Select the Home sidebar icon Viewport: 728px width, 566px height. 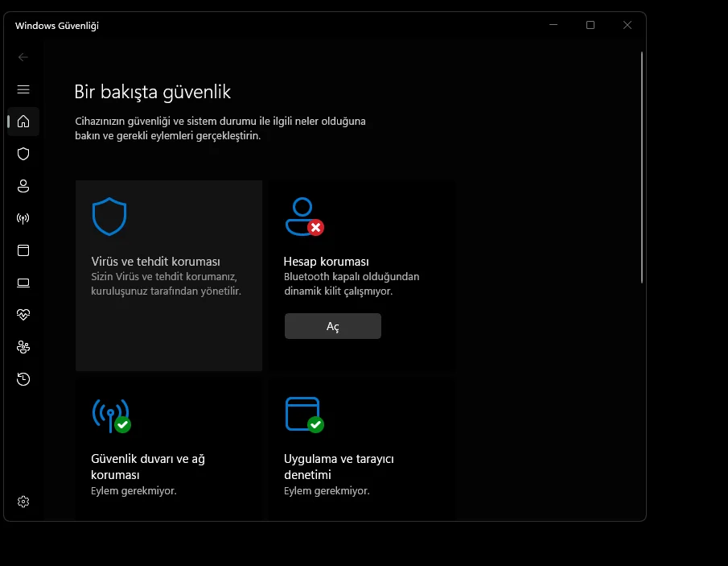click(23, 122)
